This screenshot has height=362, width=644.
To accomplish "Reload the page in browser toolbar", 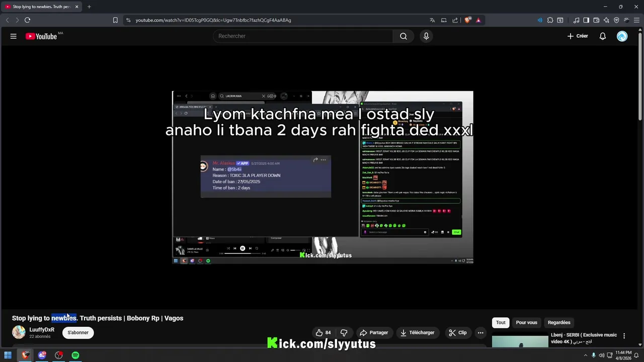I will tap(27, 20).
